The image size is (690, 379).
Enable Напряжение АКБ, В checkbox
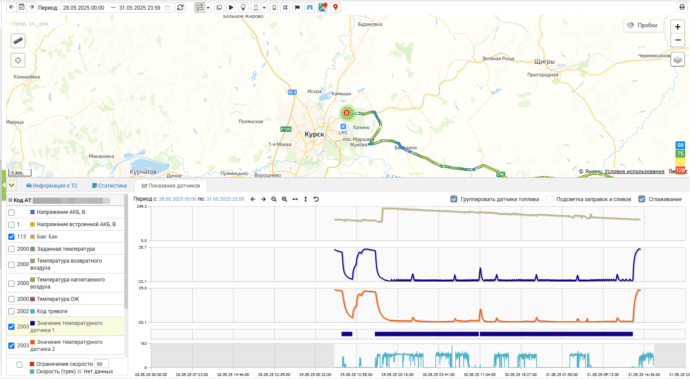tap(11, 212)
